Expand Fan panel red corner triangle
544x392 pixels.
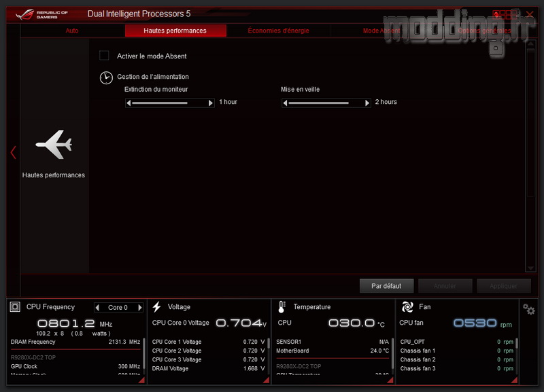[514, 380]
